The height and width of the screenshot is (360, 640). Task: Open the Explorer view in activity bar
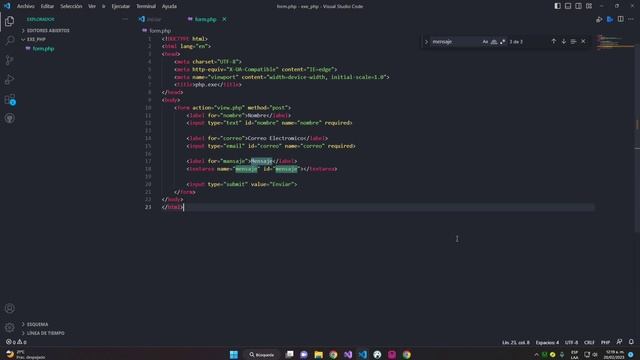[9, 21]
